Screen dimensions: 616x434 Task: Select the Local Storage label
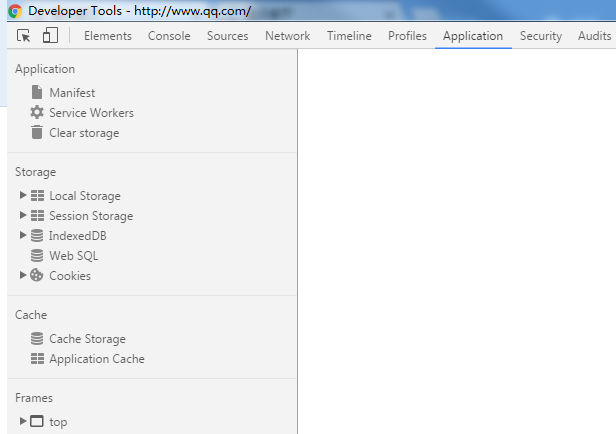85,196
